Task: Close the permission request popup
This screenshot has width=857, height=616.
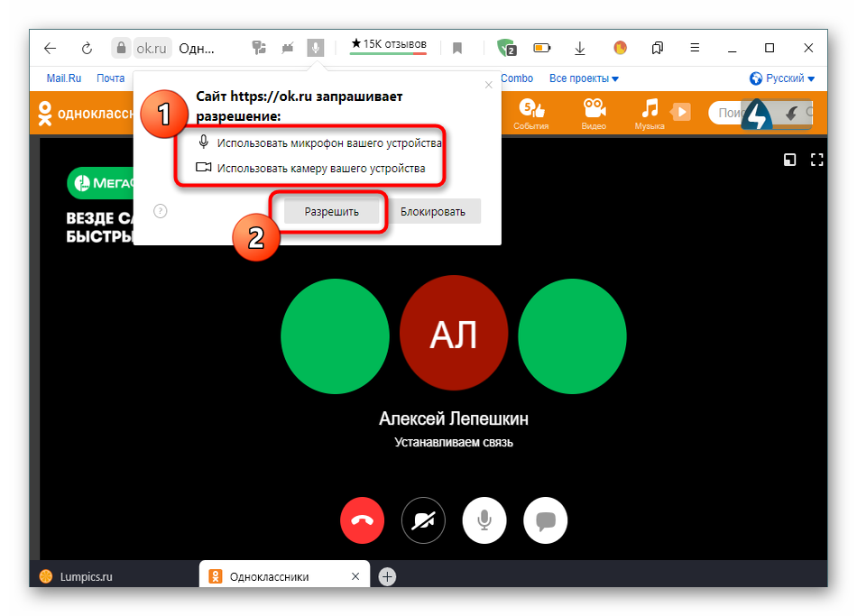Action: click(489, 85)
